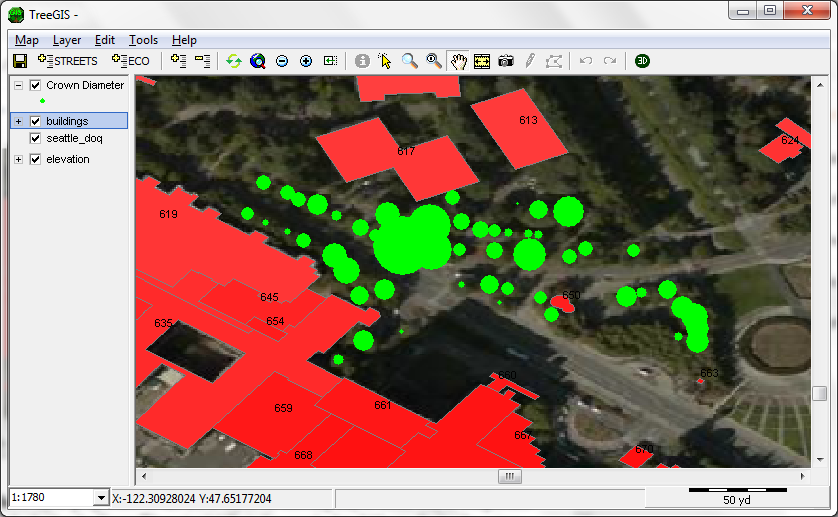Click the Undo arrow icon
This screenshot has height=517, width=838.
(x=586, y=61)
